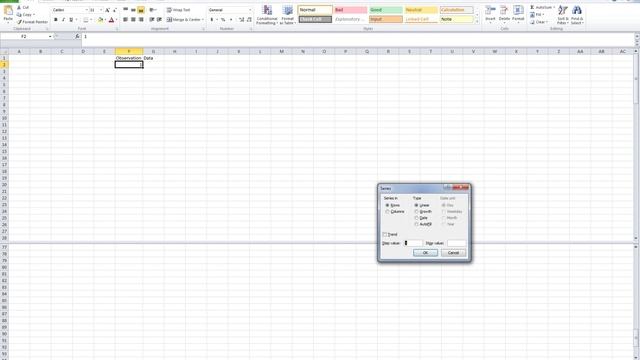Click the Decrease Font Size icon

(x=115, y=10)
